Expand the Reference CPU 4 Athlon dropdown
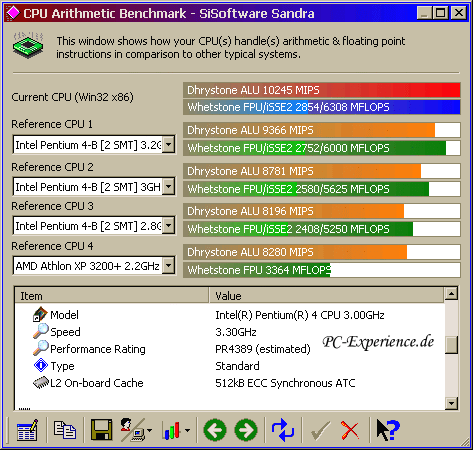This screenshot has width=473, height=450. pyautogui.click(x=169, y=266)
